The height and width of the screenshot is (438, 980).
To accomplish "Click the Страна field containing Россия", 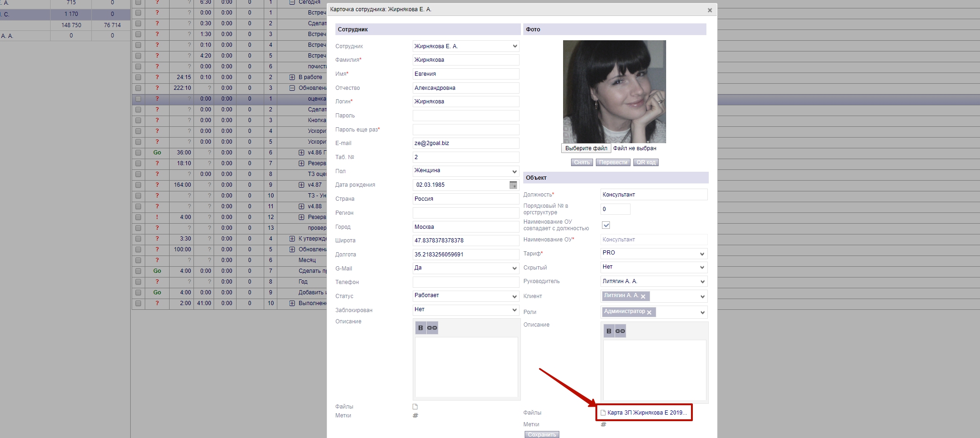I will point(466,199).
